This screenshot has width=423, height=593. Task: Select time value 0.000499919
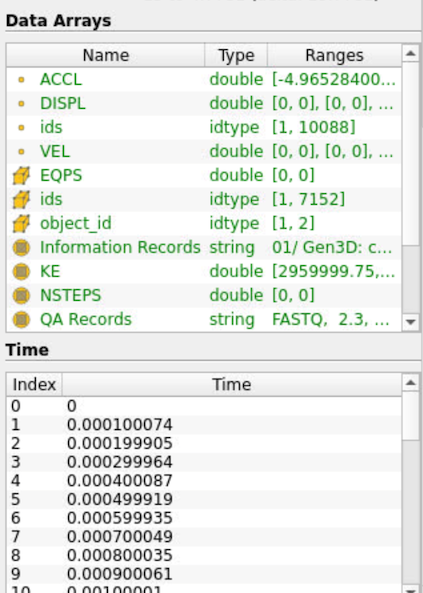click(120, 499)
